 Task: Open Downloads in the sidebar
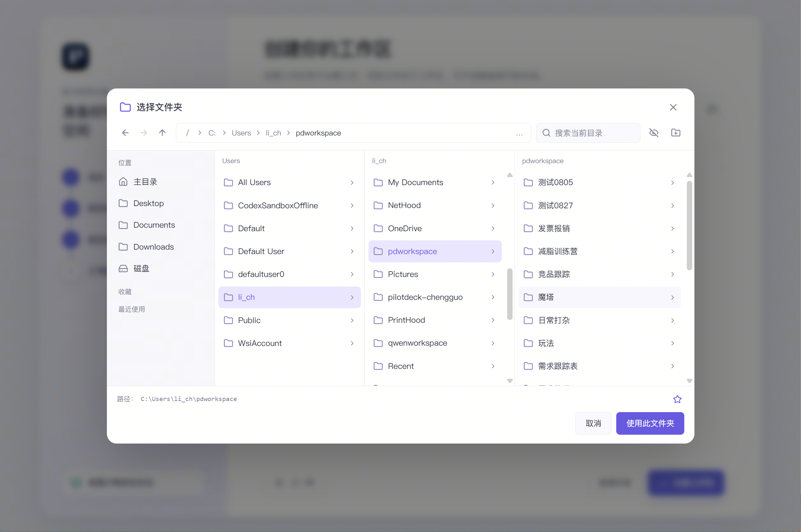pos(161,247)
